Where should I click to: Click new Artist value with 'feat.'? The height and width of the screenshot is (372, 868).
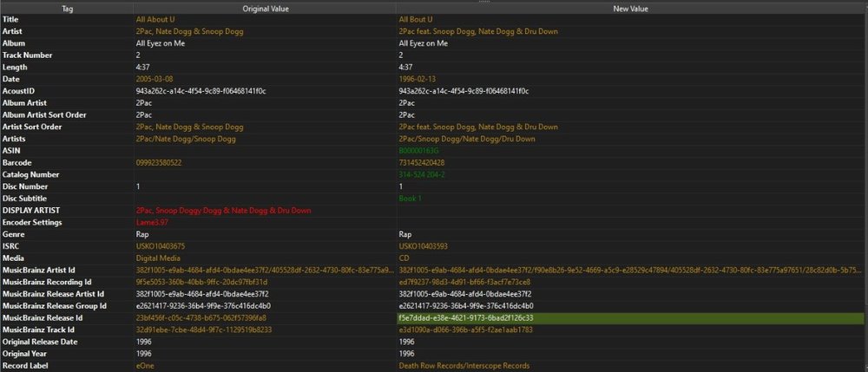478,31
